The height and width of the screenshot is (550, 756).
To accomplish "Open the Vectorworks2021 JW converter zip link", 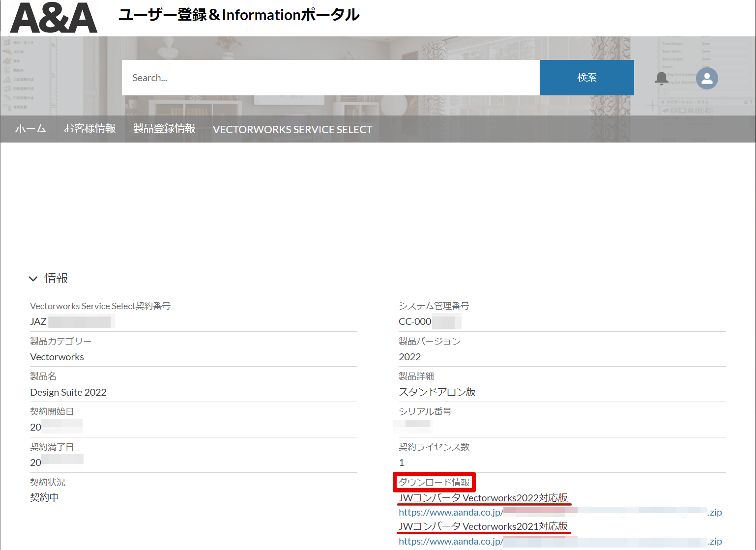I will point(560,541).
